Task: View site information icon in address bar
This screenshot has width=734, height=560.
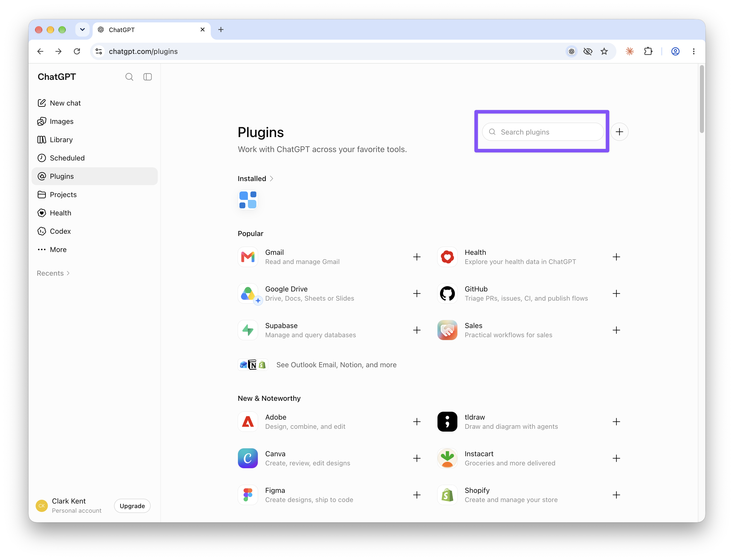Action: pos(99,51)
